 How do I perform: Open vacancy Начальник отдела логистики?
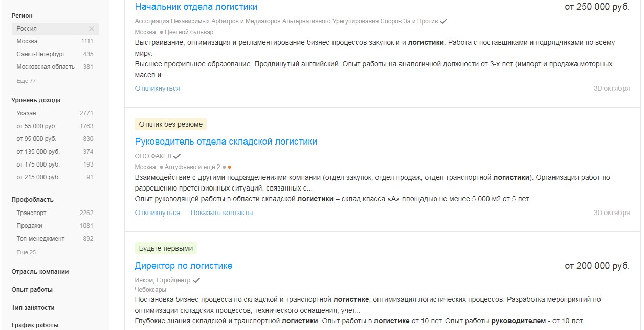[196, 7]
